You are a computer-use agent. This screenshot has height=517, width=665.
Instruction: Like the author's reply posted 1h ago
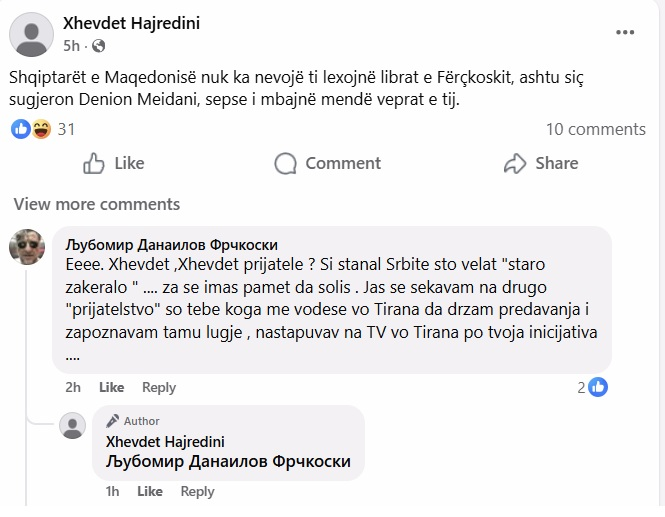pyautogui.click(x=150, y=491)
